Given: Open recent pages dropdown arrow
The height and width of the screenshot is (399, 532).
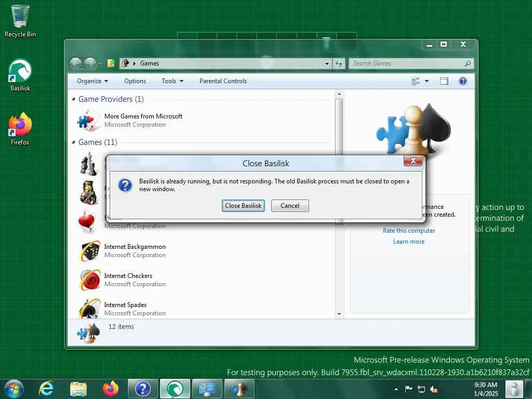Looking at the screenshot, I should point(100,63).
